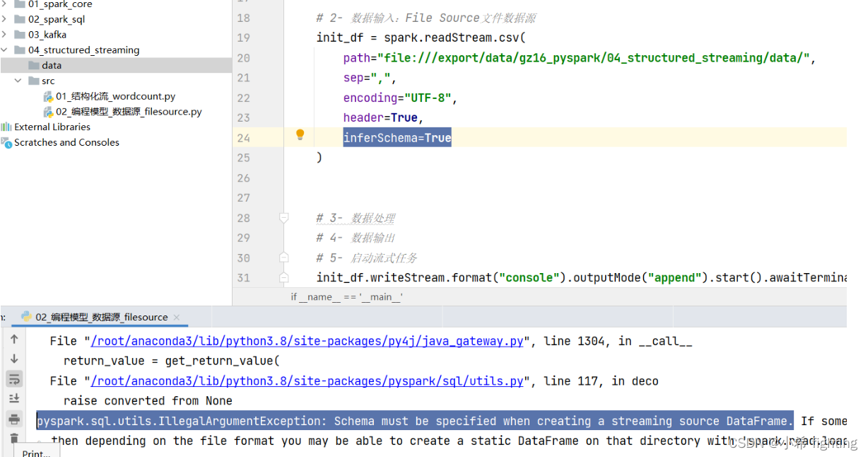Select the 02_spark_sql folder name

[x=57, y=19]
